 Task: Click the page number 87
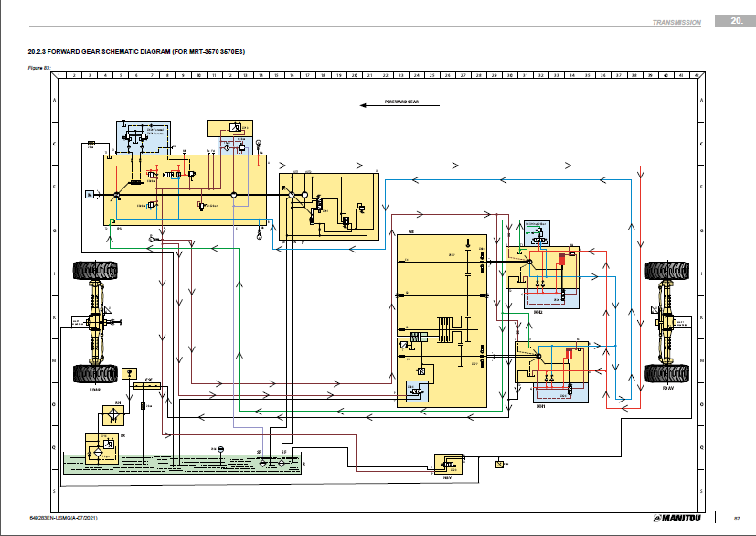(x=736, y=520)
